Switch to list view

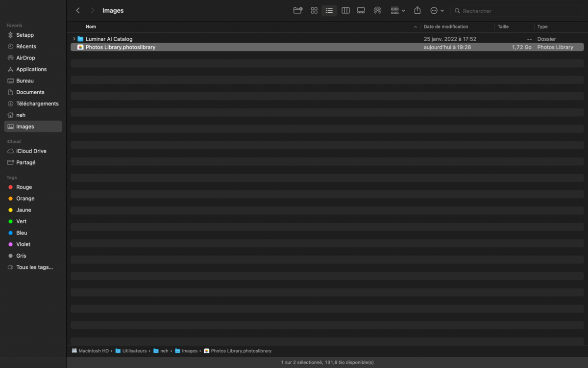[329, 10]
